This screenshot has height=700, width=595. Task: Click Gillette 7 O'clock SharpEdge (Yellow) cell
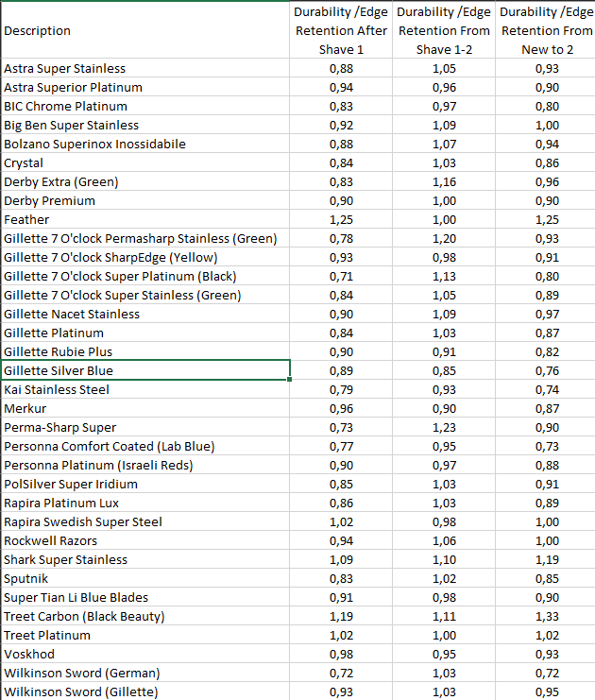click(x=145, y=257)
